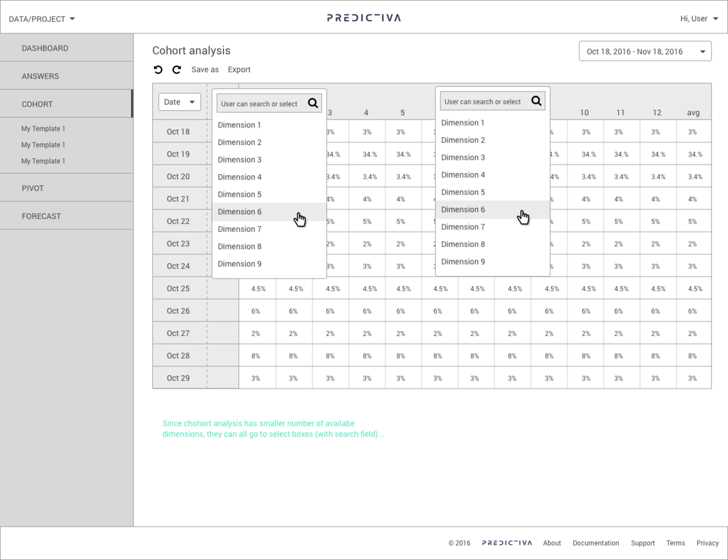Click the PREDICTIVA logo in the header
Image resolution: width=728 pixels, height=560 pixels.
click(x=363, y=18)
